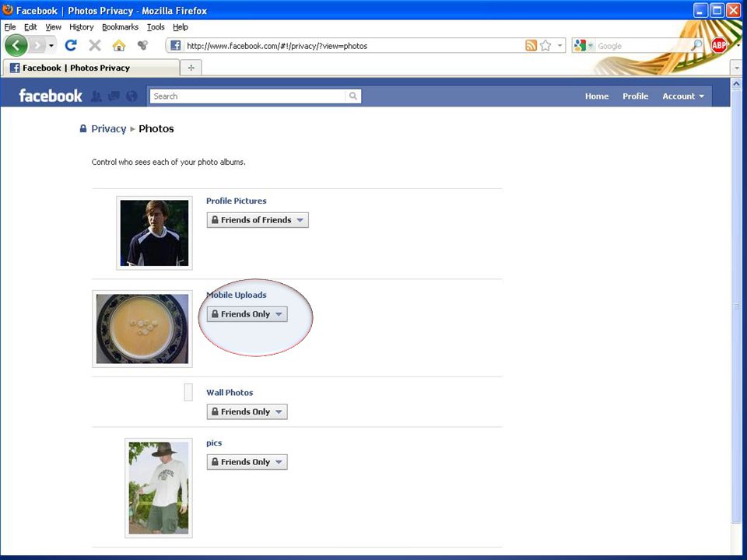Viewport: 747px width, 560px height.
Task: Click the empty Wall Photos thumbnail placeholder
Action: pyautogui.click(x=188, y=392)
